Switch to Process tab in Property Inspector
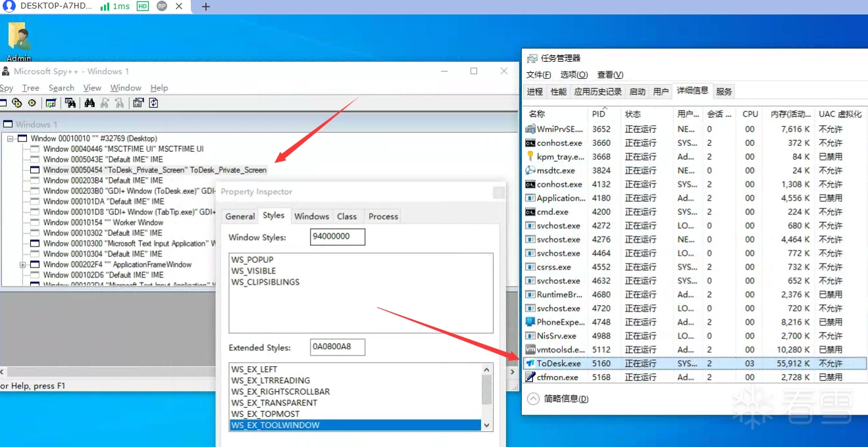Screen dimensions: 868x447 click(x=383, y=216)
